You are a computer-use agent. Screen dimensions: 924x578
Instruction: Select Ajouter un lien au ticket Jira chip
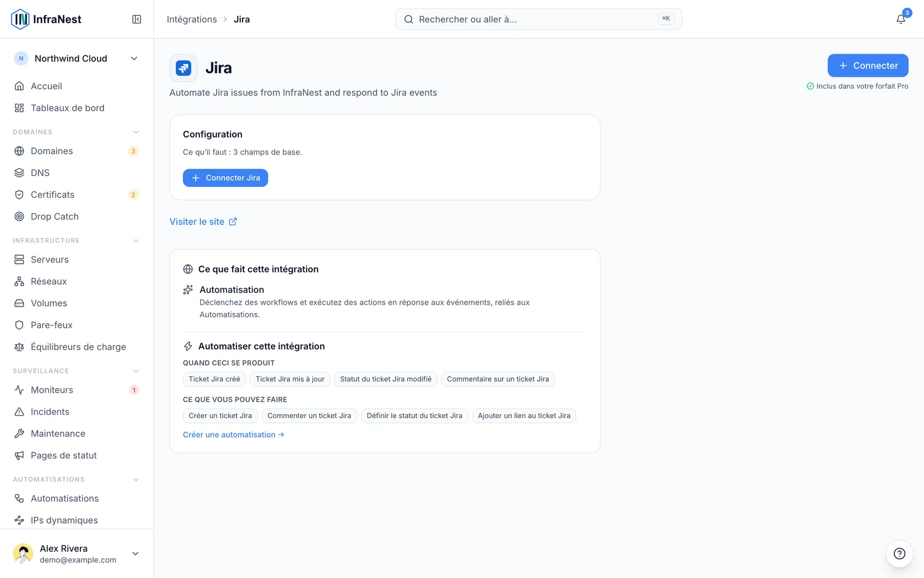pyautogui.click(x=524, y=416)
